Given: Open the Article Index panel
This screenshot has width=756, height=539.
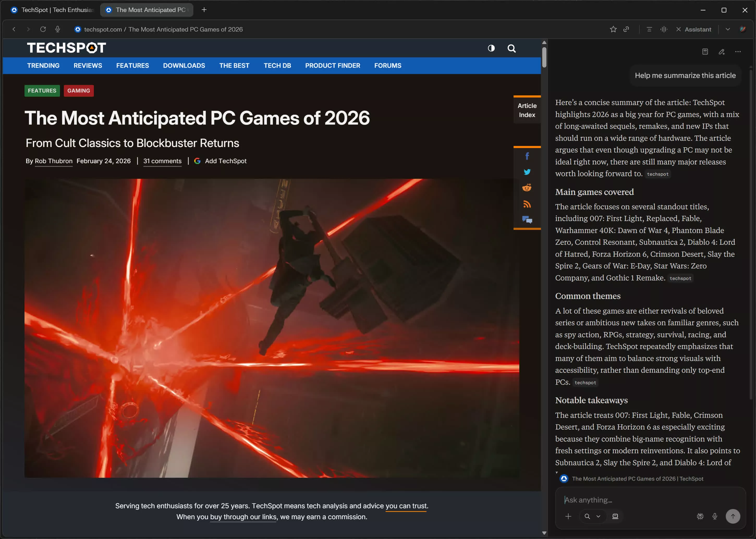Looking at the screenshot, I should (527, 110).
